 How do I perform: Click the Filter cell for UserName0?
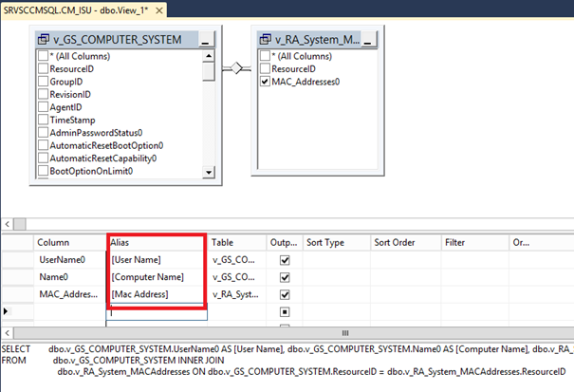coord(474,260)
